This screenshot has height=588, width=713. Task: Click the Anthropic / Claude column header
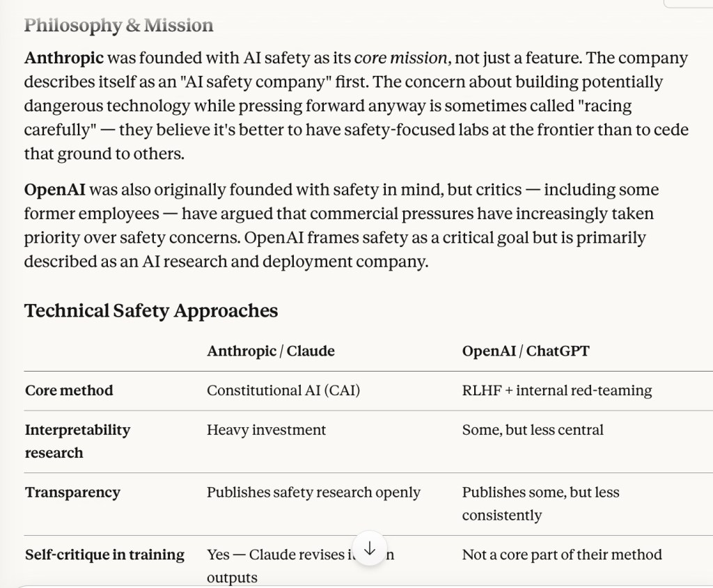[x=271, y=351]
